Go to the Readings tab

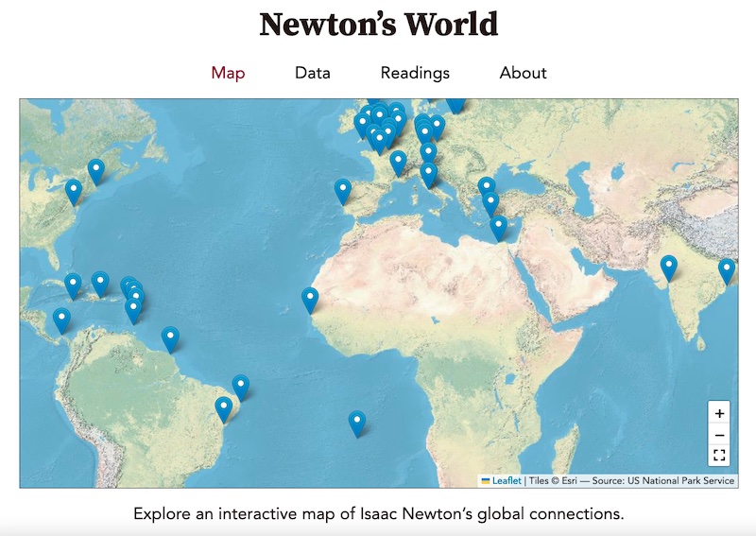pyautogui.click(x=415, y=73)
